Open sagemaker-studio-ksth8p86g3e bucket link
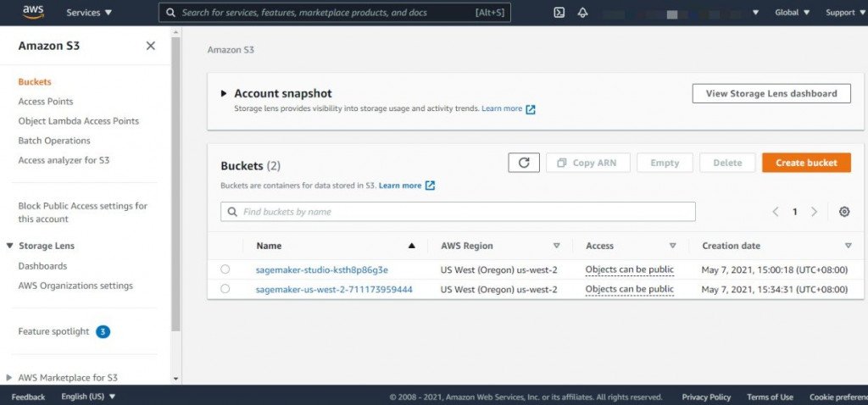This screenshot has width=868, height=405. click(322, 270)
